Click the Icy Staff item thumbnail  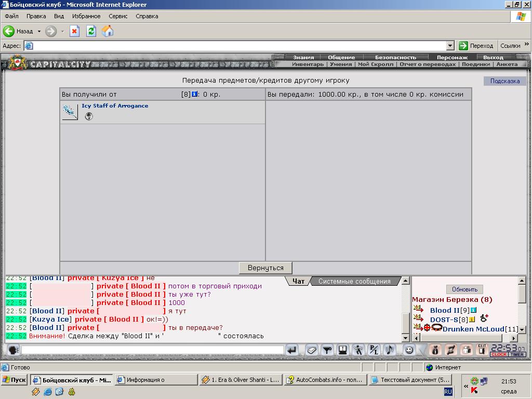[70, 112]
